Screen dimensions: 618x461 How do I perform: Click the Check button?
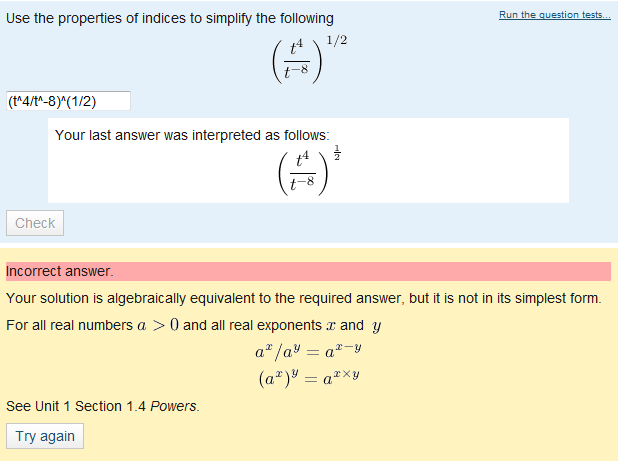(35, 223)
